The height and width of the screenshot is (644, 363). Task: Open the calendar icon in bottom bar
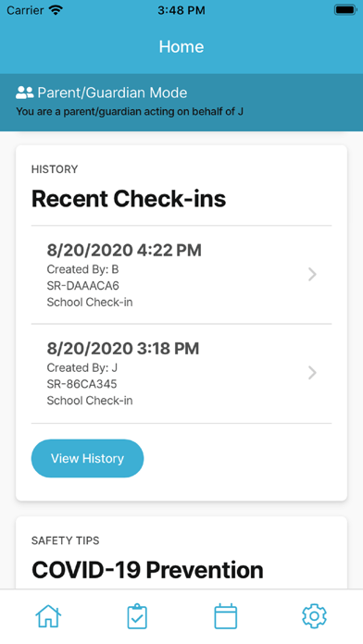click(226, 616)
